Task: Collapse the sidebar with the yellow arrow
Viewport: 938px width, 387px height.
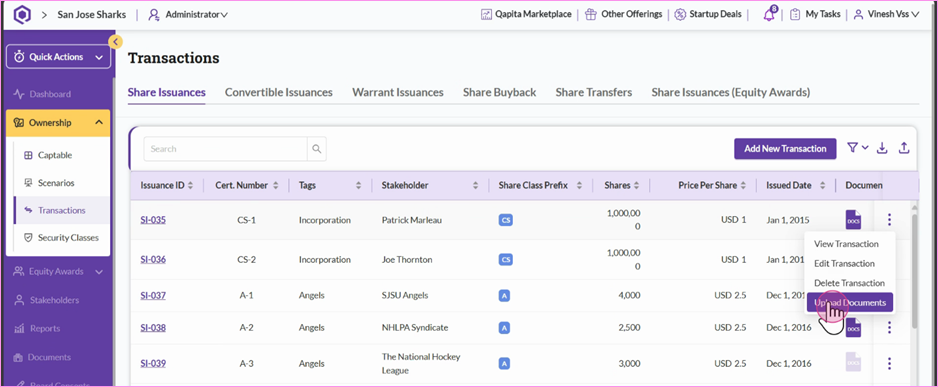Action: tap(115, 41)
